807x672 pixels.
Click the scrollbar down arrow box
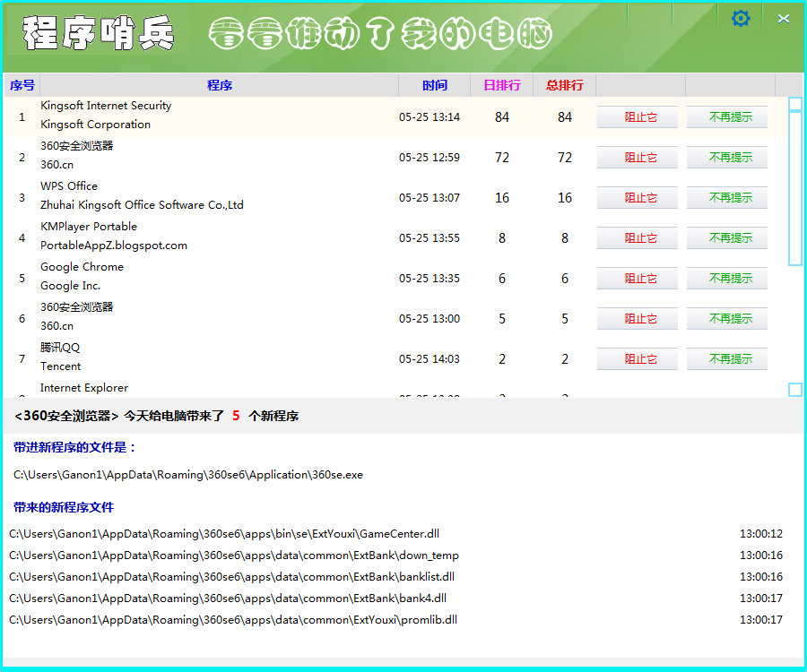coord(794,390)
